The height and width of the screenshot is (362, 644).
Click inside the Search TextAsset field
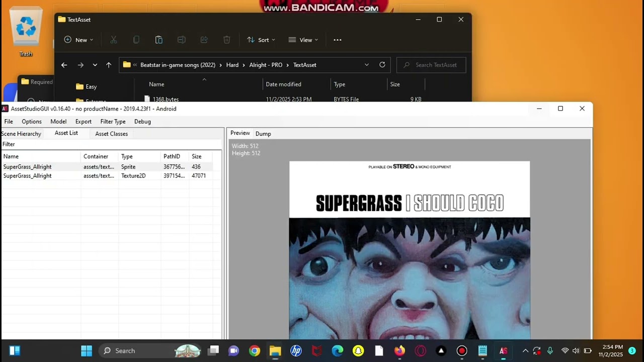click(431, 65)
